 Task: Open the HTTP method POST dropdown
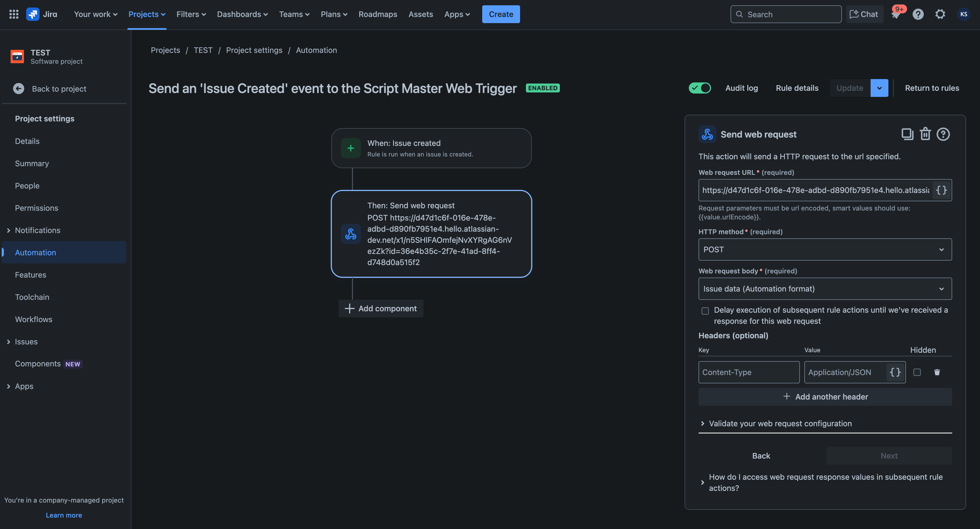pyautogui.click(x=825, y=250)
